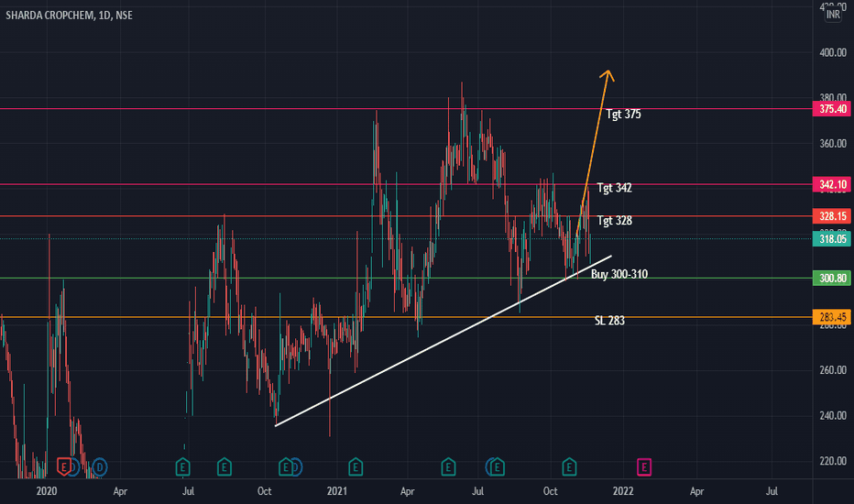Screen dimensions: 854x504
Task: Click the 360.00 price axis value
Action: 833,144
